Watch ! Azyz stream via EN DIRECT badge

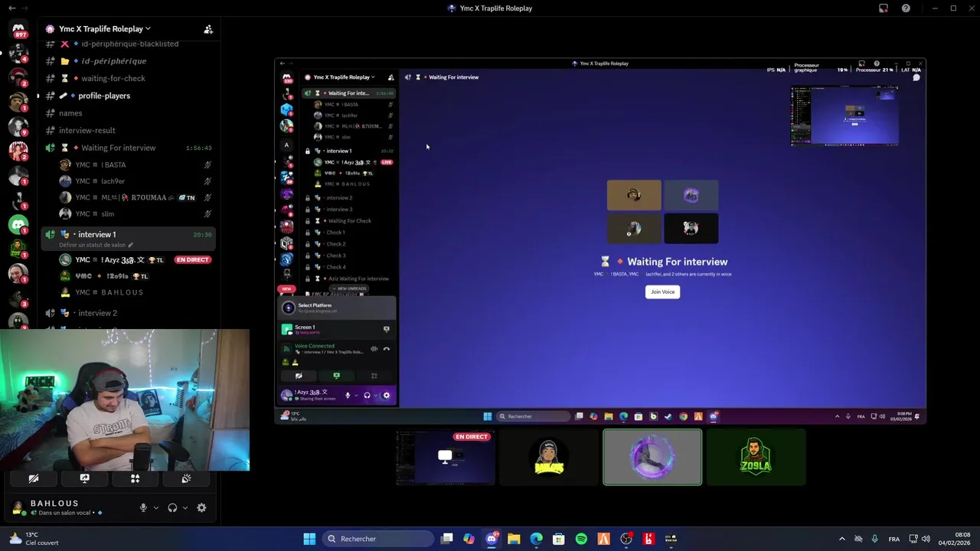coord(192,259)
